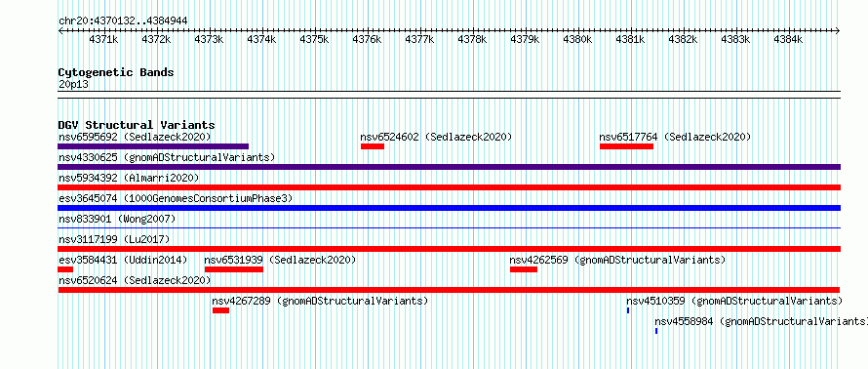Viewport: 868px width, 369px height.
Task: Click the 4378k ruler tick label
Action: click(472, 39)
